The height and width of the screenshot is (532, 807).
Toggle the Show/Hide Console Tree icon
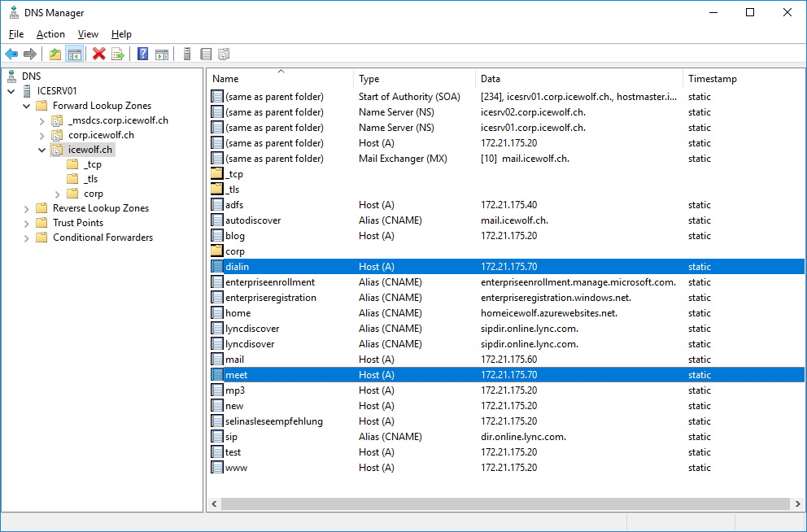click(x=75, y=54)
